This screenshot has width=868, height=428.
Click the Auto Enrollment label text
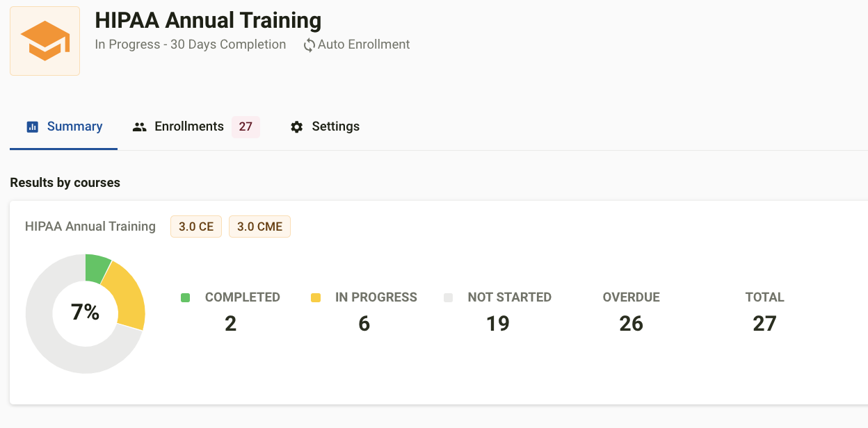pyautogui.click(x=364, y=44)
